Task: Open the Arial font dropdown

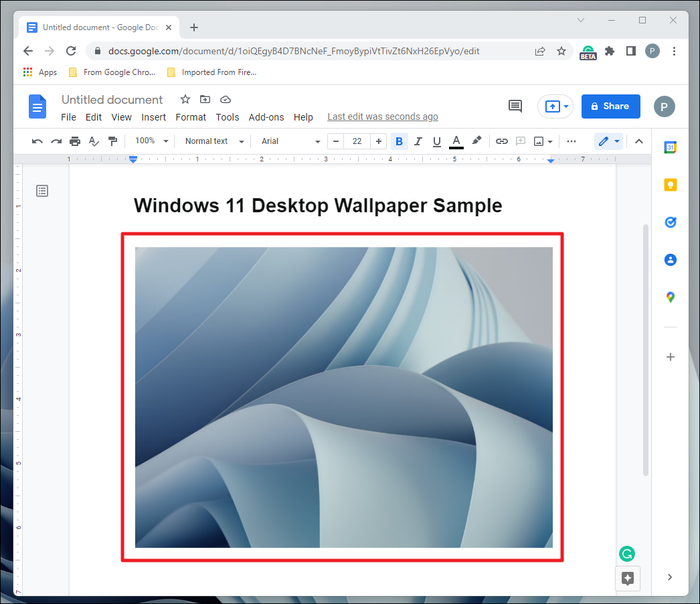Action: [x=290, y=141]
